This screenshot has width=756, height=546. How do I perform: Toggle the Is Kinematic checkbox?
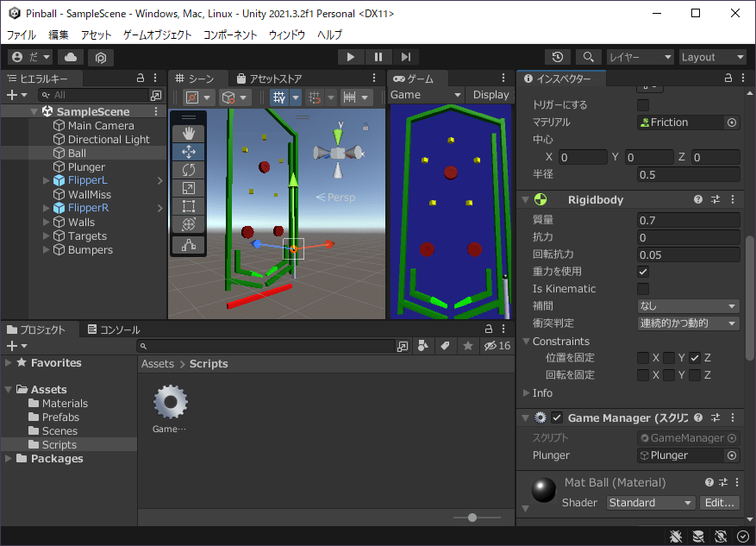643,289
